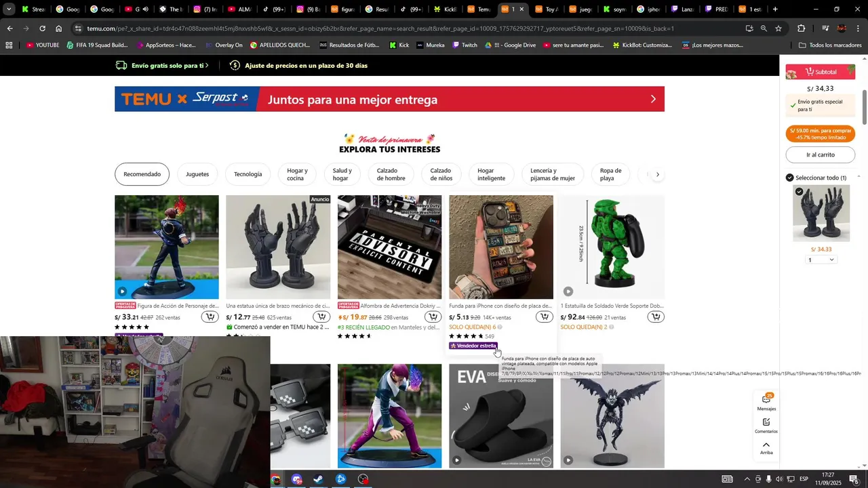This screenshot has height=488, width=868.
Task: Open the Discord icon in the taskbar
Action: 296,479
